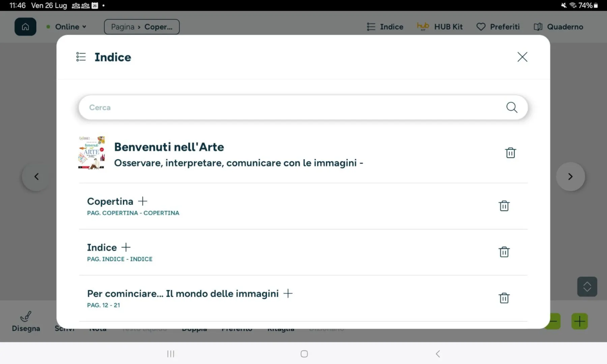Screen dimensions: 607x364
Task: Expand the Copertina entry plus icon
Action: tap(143, 201)
